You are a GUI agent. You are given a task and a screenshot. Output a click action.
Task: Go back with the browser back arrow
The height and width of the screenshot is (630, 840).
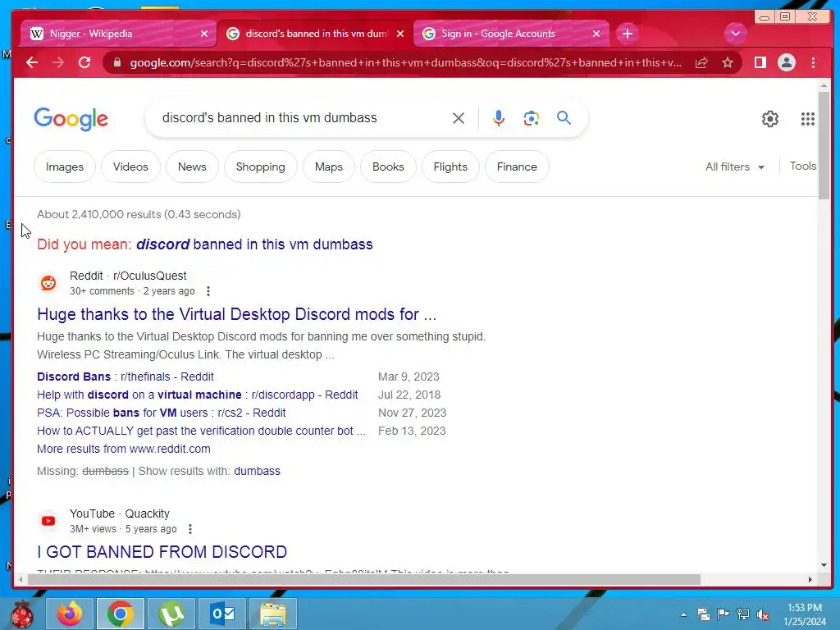(x=32, y=62)
